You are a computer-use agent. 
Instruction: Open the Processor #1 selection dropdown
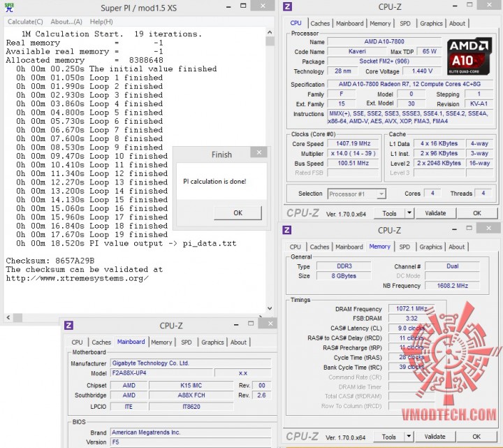(x=356, y=194)
